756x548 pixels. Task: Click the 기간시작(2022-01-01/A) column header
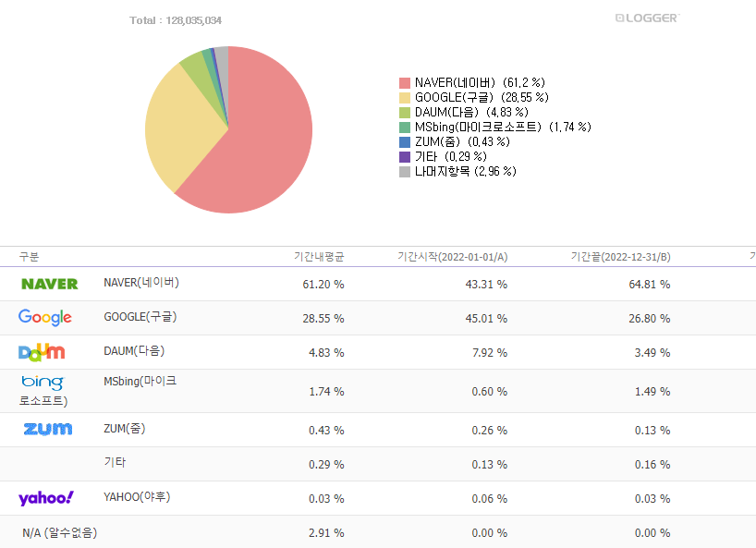click(452, 256)
